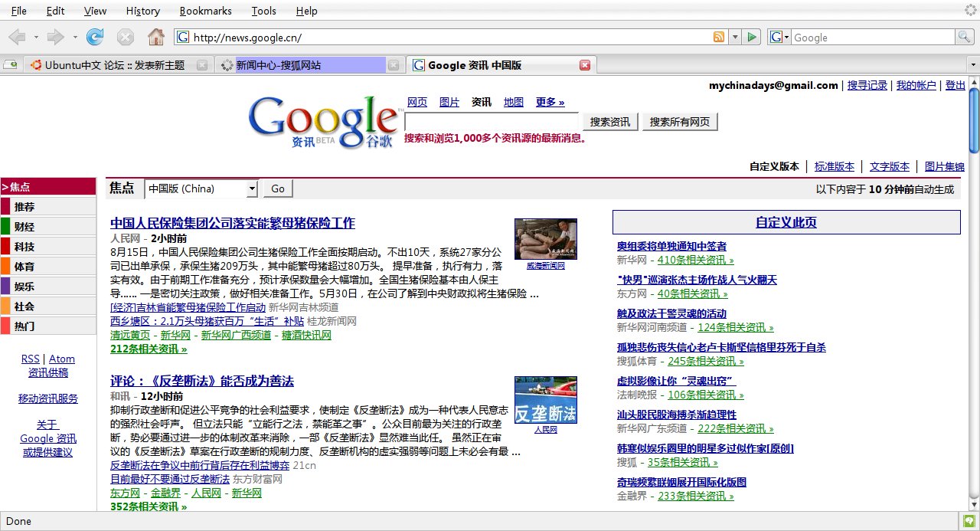Open the Help menu

point(306,11)
